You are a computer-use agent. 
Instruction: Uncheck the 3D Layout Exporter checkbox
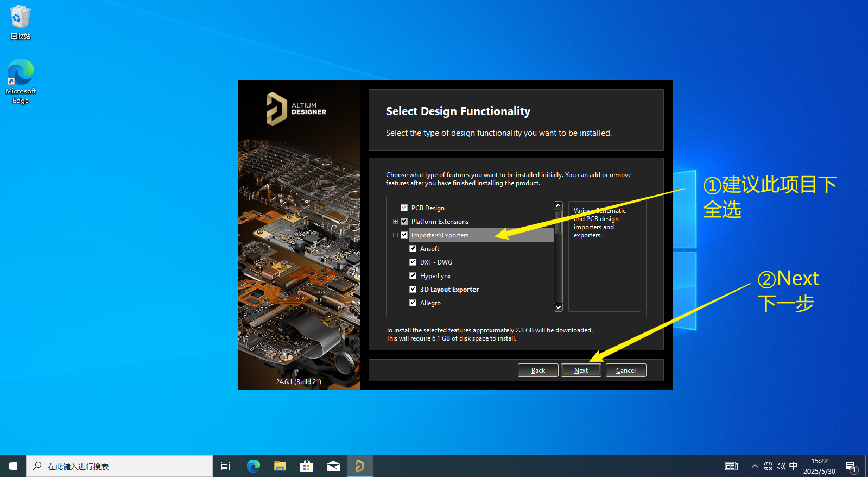coord(413,289)
